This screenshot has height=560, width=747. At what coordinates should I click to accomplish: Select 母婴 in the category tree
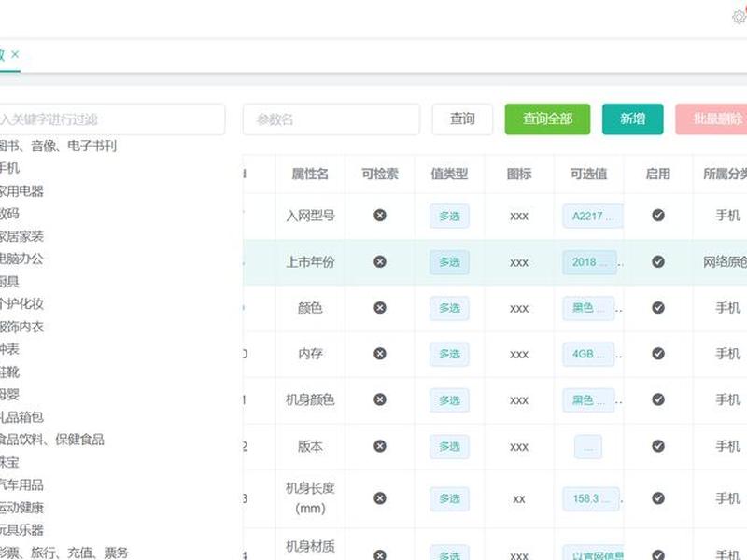9,394
